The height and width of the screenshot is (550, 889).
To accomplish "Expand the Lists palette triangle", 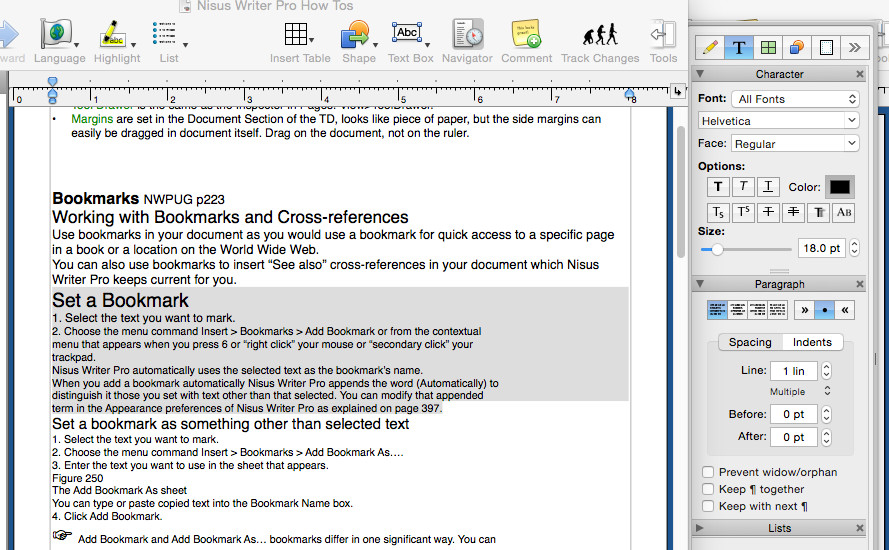I will pyautogui.click(x=700, y=528).
